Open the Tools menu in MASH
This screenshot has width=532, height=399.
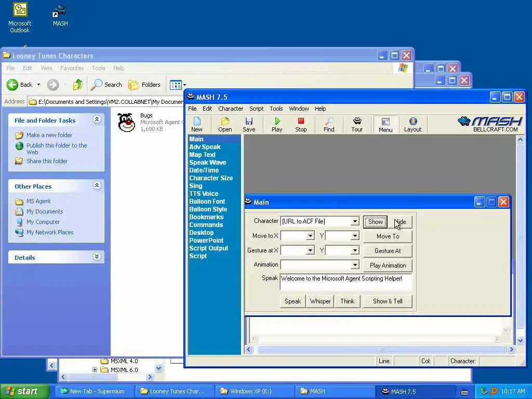[276, 109]
